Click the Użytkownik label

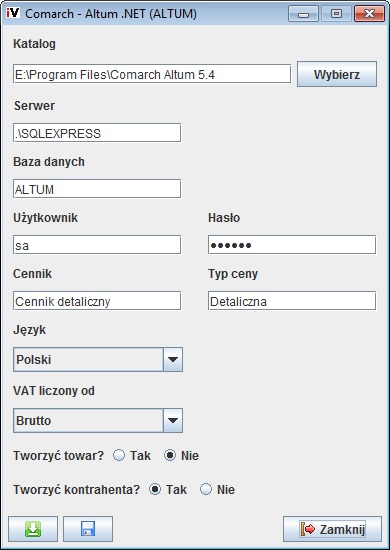click(x=46, y=218)
